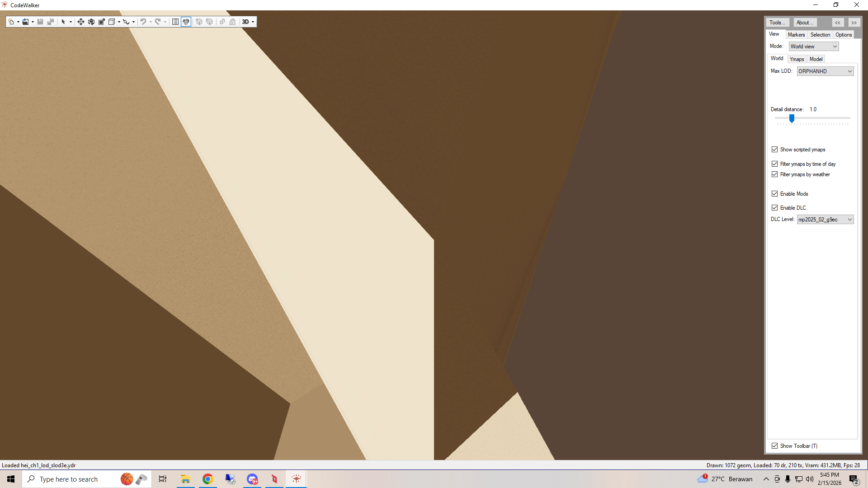
Task: Click the greyed Save All icon
Action: (x=51, y=22)
